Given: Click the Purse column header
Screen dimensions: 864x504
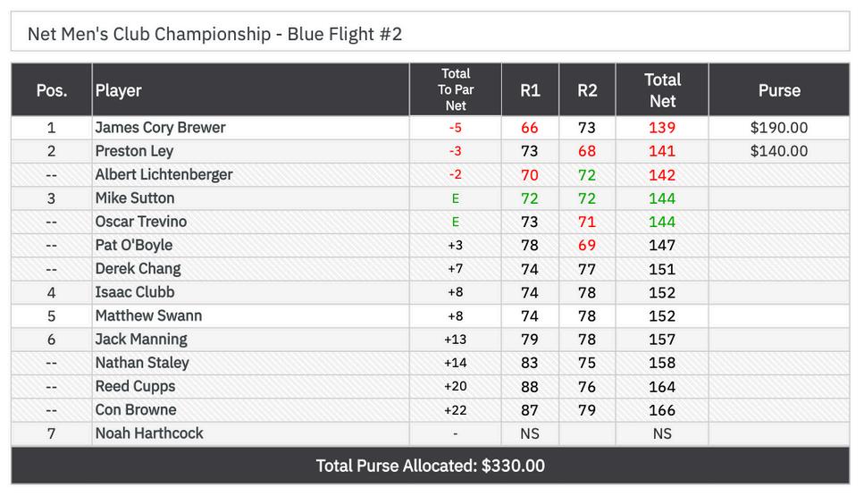Looking at the screenshot, I should click(778, 90).
